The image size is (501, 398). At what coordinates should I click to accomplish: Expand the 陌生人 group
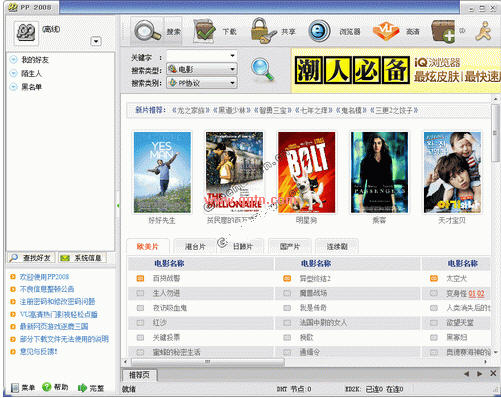point(13,73)
